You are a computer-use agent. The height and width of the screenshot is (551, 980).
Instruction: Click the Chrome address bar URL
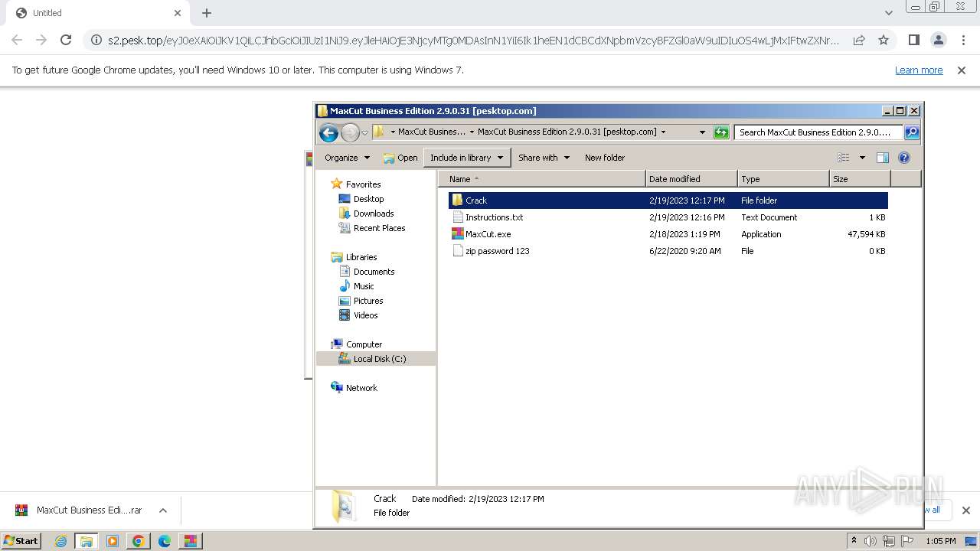tap(473, 40)
